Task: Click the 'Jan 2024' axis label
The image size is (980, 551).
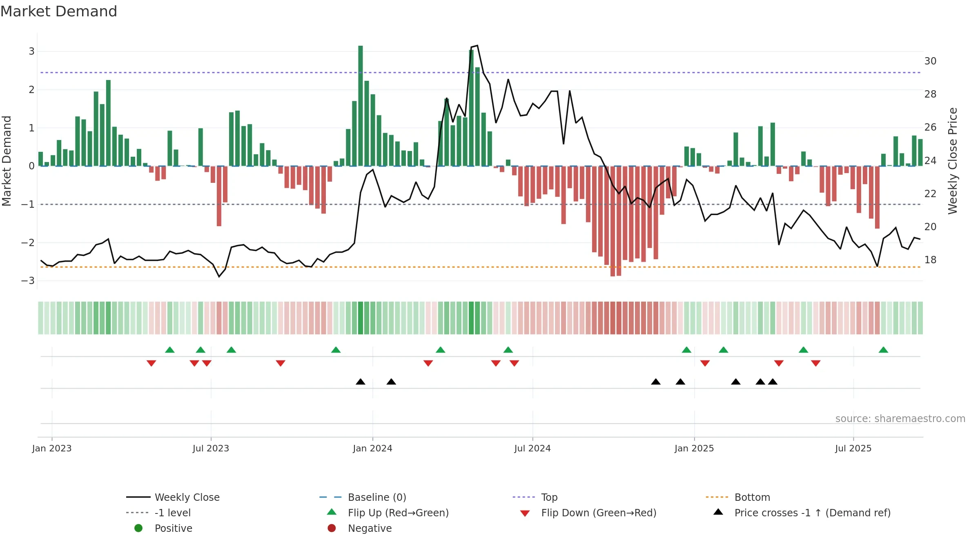Action: pyautogui.click(x=372, y=448)
